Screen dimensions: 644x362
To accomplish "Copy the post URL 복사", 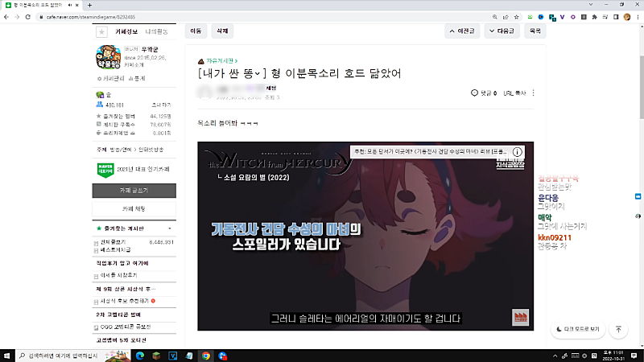I will [514, 93].
